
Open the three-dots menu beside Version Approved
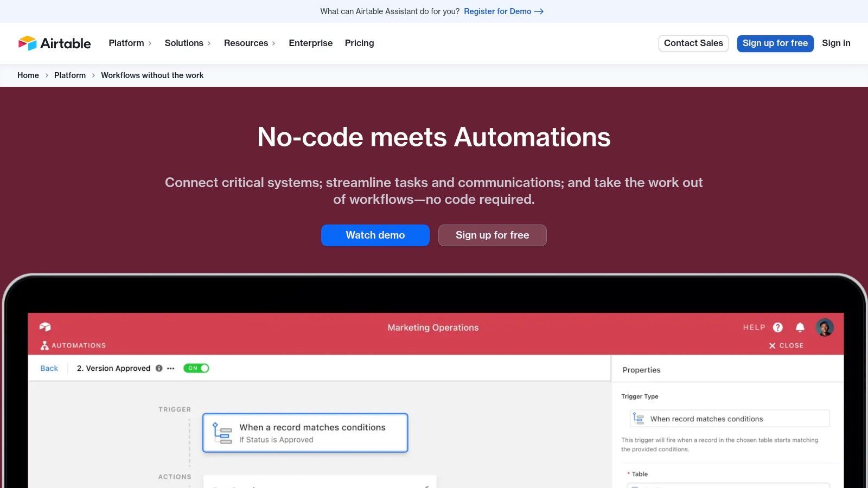pos(171,368)
